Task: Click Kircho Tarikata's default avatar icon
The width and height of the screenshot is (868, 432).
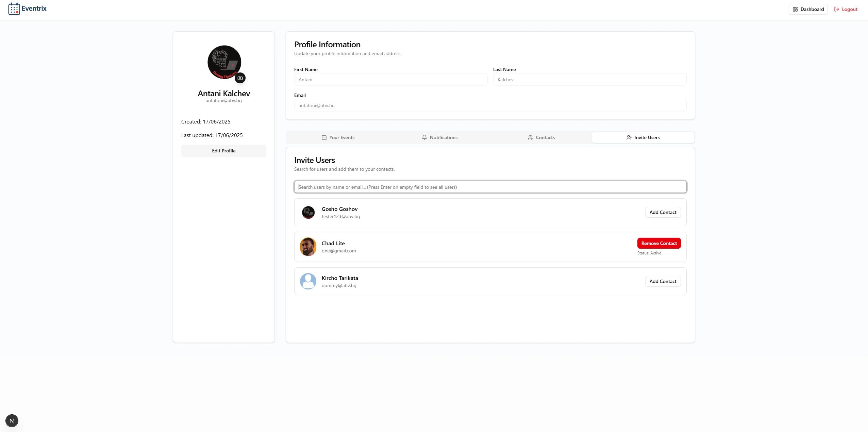Action: [x=308, y=281]
